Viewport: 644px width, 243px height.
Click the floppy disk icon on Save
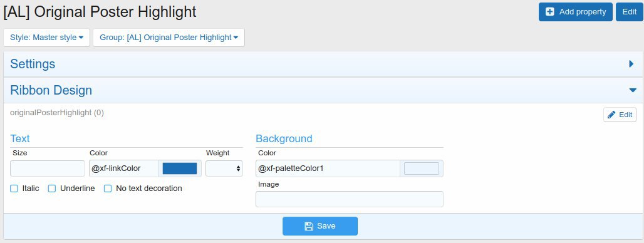pos(309,226)
